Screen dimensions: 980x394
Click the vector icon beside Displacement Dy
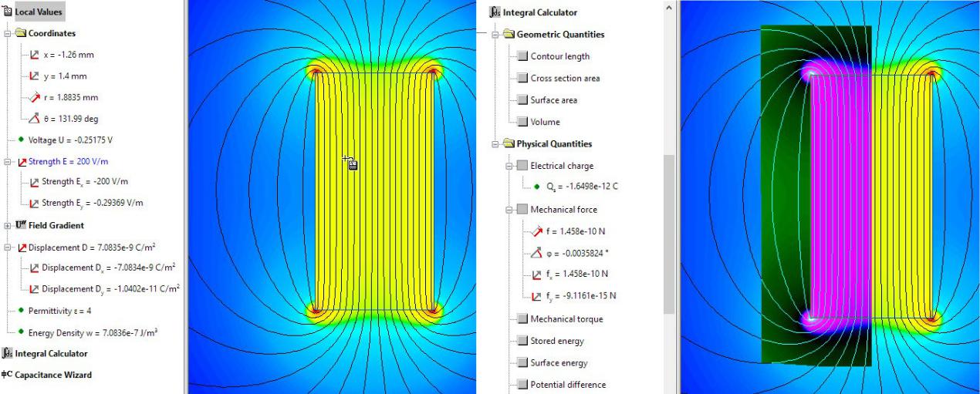pos(34,289)
